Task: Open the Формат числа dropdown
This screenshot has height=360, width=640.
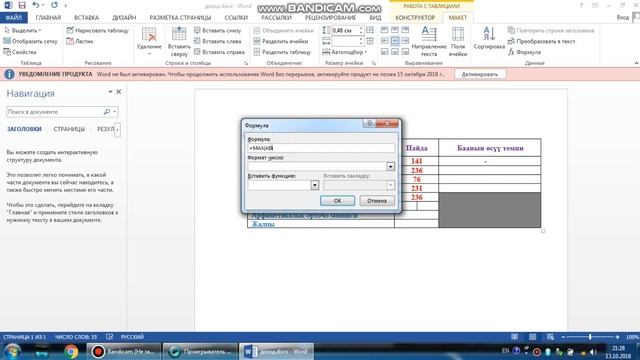Action: [390, 167]
